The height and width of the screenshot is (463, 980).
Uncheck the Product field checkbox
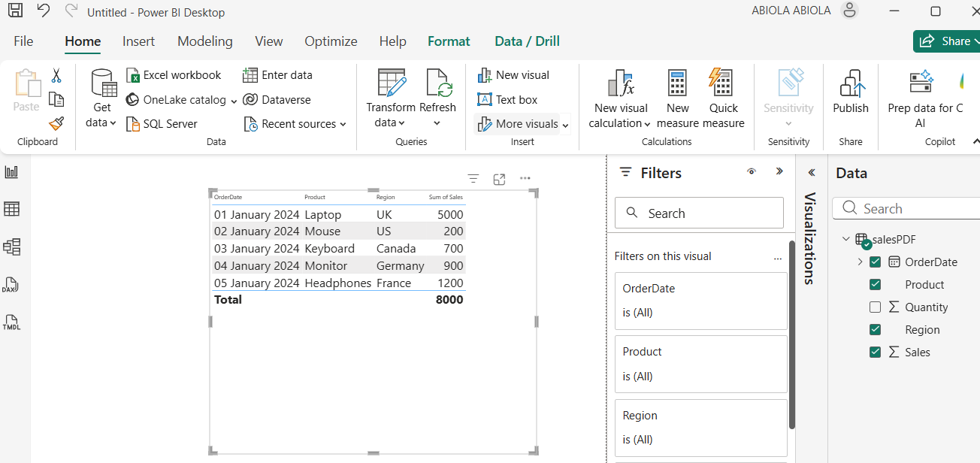(x=875, y=285)
